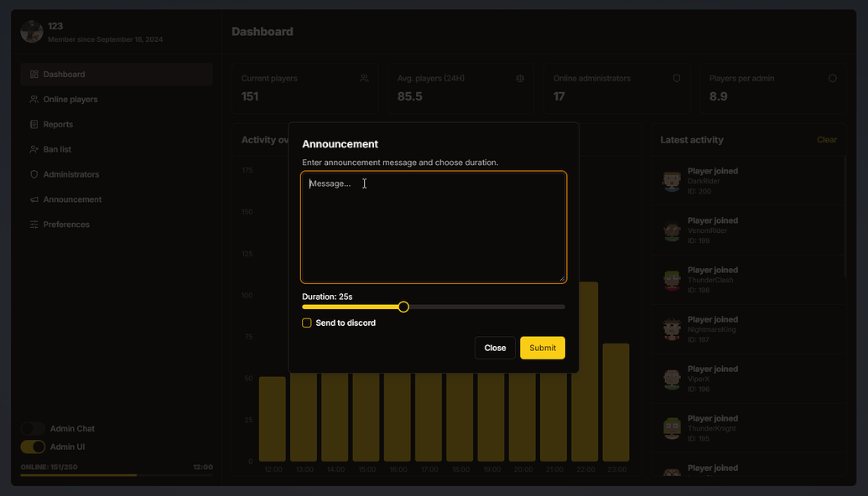Screen dimensions: 868x496
Task: Enable the Send to discord checkbox
Action: (306, 323)
